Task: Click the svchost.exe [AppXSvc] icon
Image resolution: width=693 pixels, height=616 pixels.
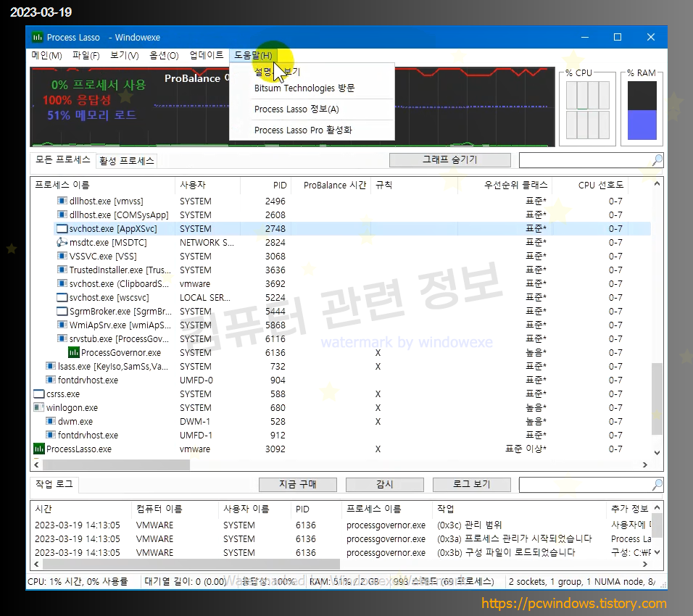Action: click(62, 228)
